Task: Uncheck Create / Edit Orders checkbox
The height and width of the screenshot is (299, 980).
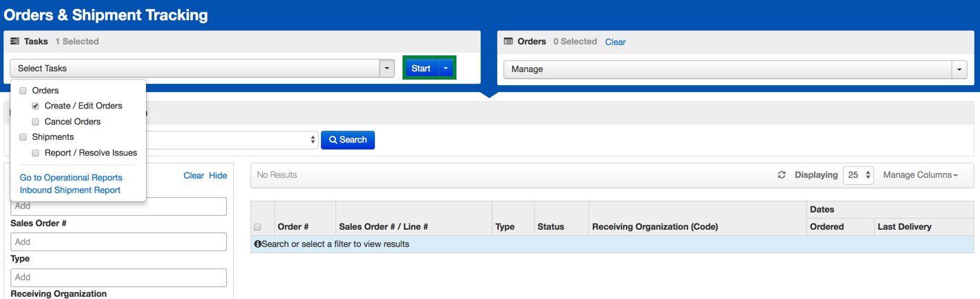Action: pos(35,106)
